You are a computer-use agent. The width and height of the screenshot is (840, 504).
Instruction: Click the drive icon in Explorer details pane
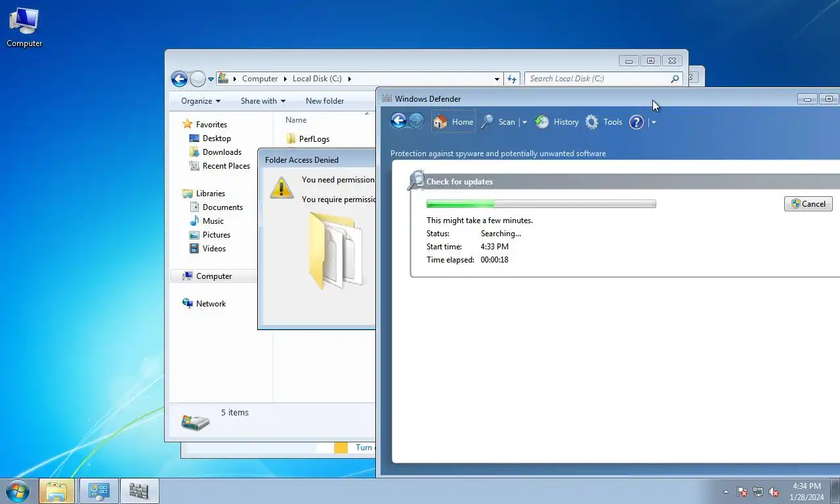tap(195, 421)
